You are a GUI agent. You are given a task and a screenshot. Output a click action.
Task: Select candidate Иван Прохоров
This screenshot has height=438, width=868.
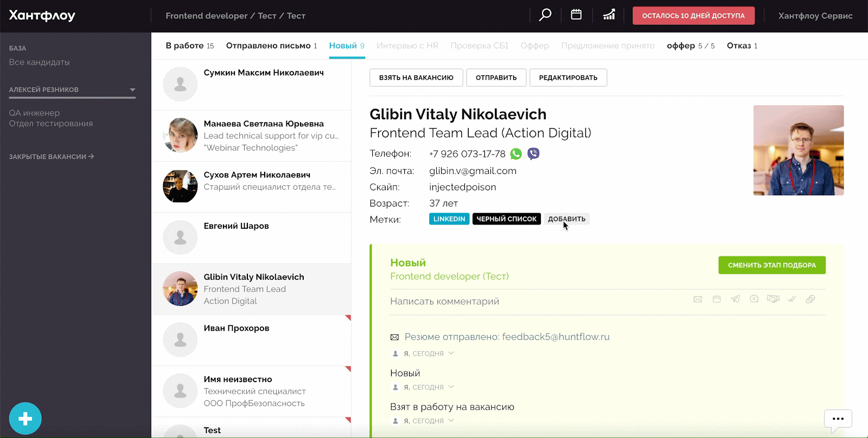[x=251, y=340]
